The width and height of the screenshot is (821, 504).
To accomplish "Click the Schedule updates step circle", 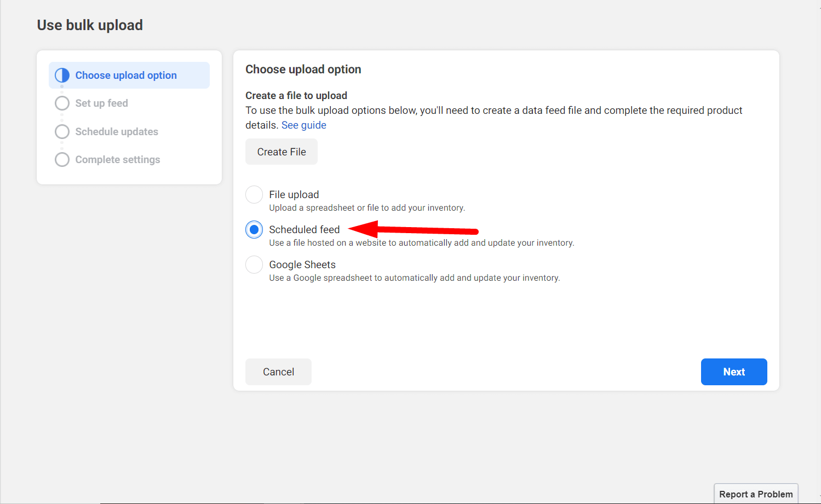I will (x=62, y=131).
